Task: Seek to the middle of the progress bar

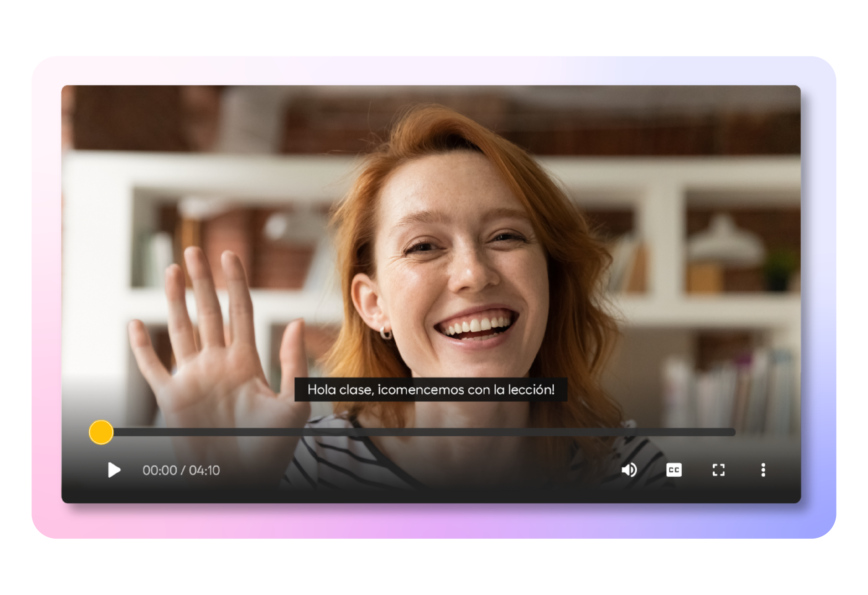Action: click(418, 432)
